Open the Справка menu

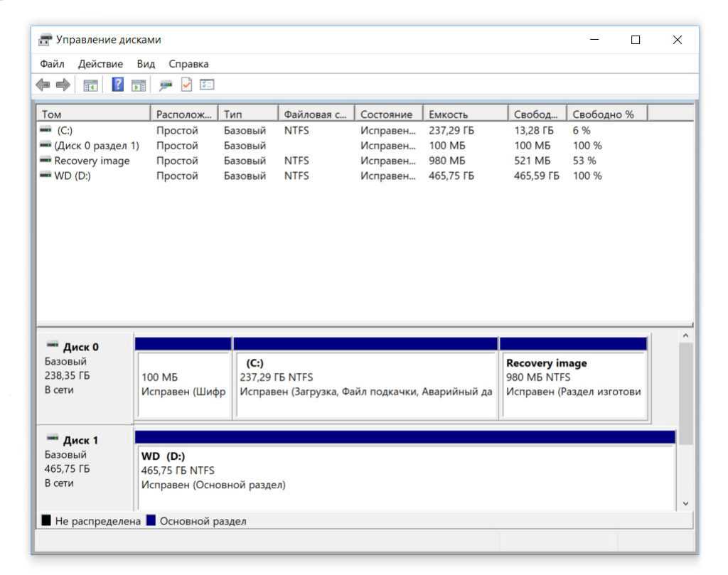[x=188, y=64]
